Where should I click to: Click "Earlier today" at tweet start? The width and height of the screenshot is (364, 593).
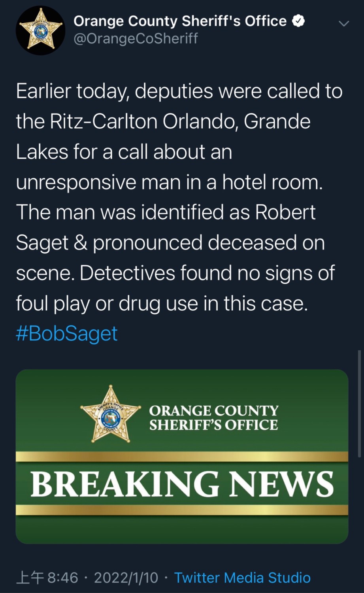72,91
